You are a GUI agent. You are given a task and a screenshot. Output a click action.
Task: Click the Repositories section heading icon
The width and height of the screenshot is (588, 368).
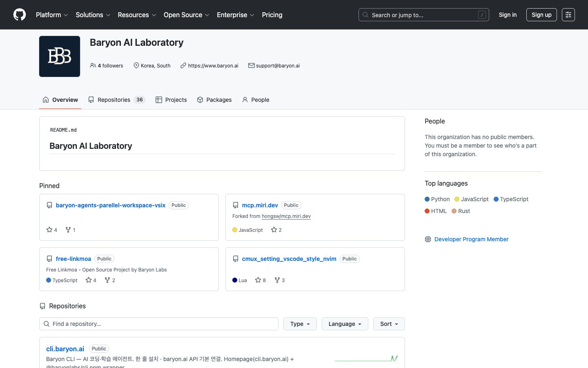(x=42, y=306)
